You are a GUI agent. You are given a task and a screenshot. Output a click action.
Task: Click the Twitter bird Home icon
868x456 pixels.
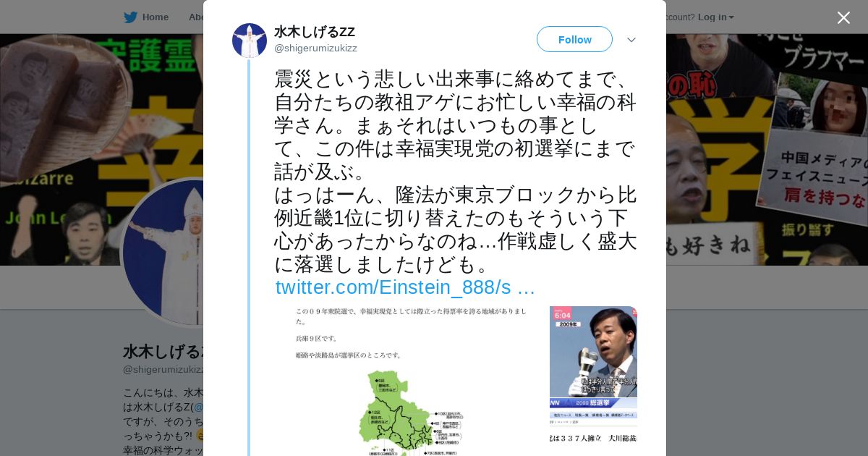(x=130, y=17)
